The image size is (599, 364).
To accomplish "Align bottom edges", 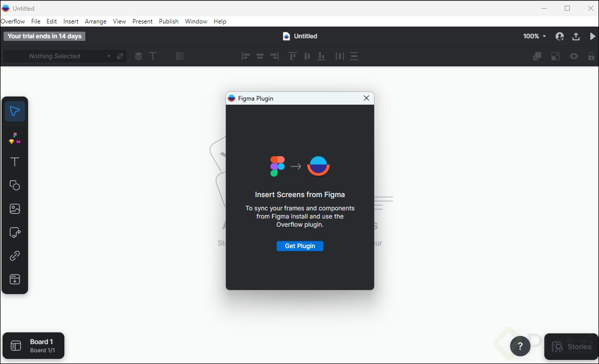I will (321, 56).
